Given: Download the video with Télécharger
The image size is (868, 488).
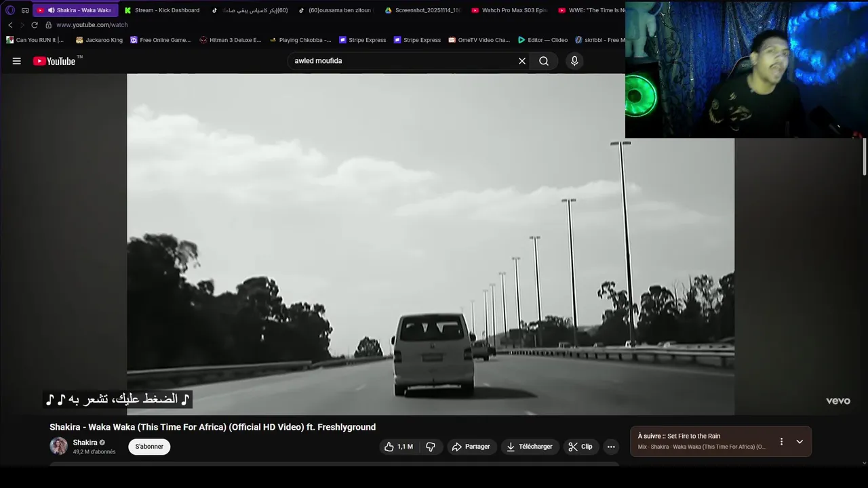Looking at the screenshot, I should point(530,447).
